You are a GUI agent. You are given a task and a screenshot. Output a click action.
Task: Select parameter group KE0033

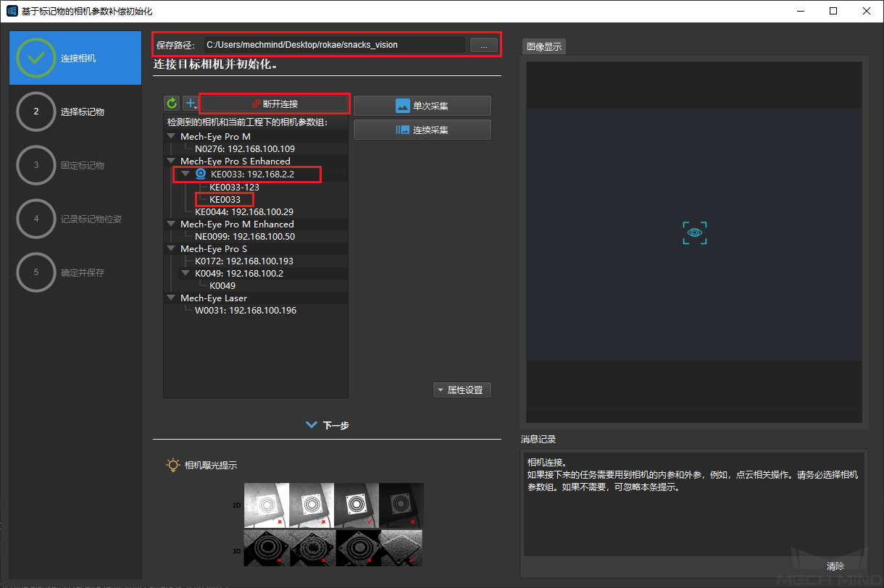(225, 199)
